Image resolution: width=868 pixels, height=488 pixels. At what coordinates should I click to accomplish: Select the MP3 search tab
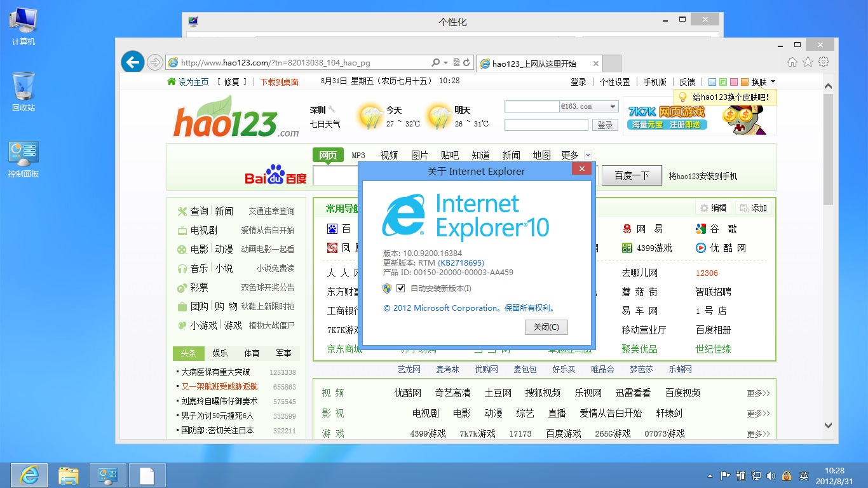click(x=358, y=155)
